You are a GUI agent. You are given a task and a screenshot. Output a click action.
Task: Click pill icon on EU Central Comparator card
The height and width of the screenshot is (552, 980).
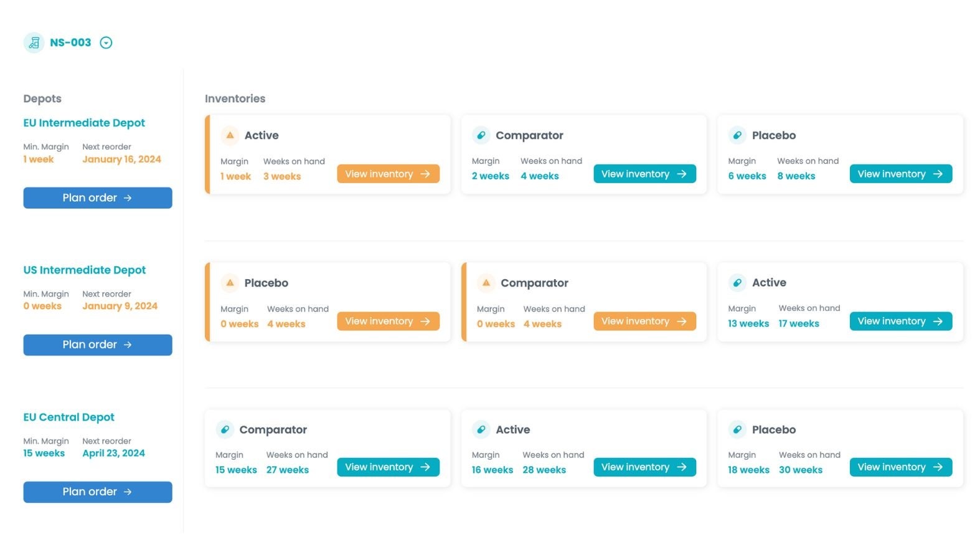coord(225,429)
